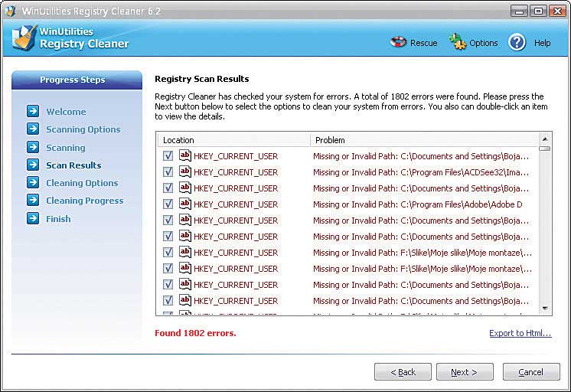571x392 pixels.
Task: Click the WinUtilities broom logo in the header
Action: (24, 38)
